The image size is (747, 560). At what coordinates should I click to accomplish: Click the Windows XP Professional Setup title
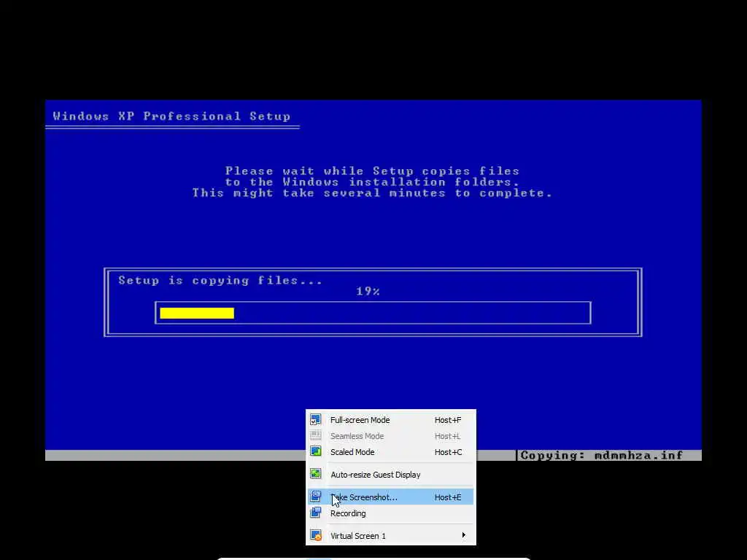click(x=171, y=116)
